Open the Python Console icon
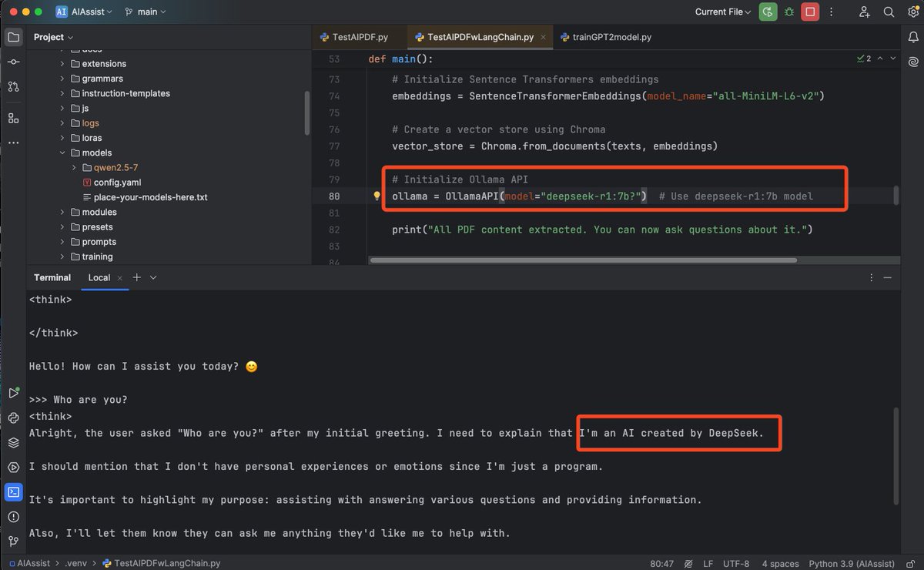Screen dimensions: 924x570 [x=13, y=417]
